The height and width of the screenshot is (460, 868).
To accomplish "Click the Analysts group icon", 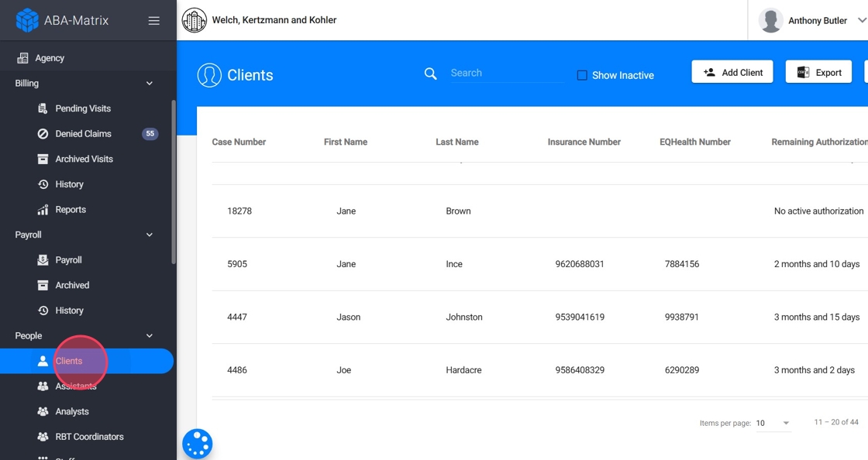I will (43, 411).
